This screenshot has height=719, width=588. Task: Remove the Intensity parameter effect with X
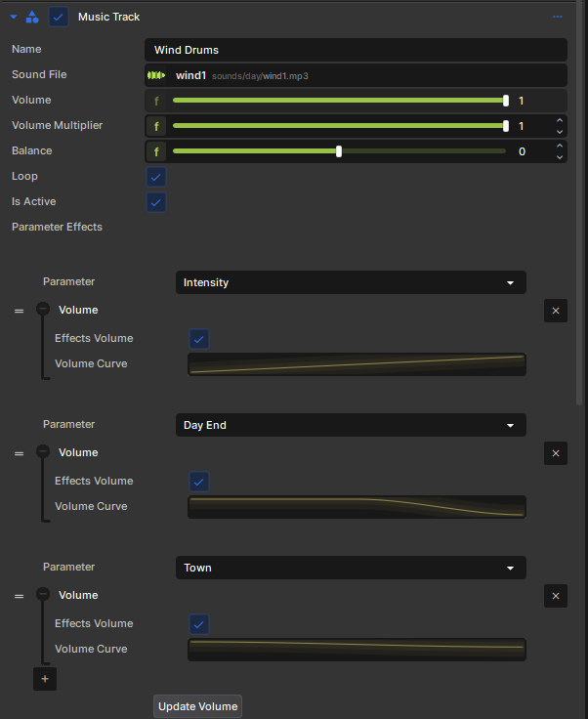tap(556, 311)
